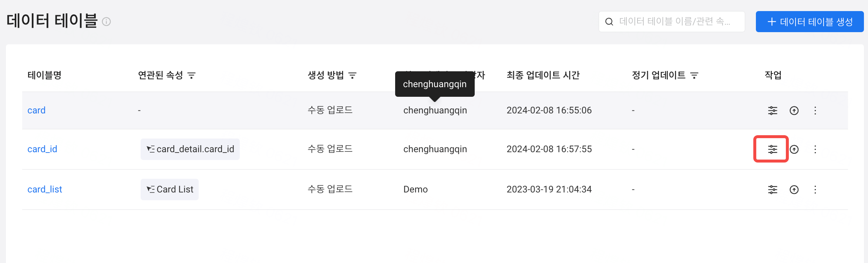
Task: Click the card_detail.card_id attribute tag
Action: click(190, 149)
